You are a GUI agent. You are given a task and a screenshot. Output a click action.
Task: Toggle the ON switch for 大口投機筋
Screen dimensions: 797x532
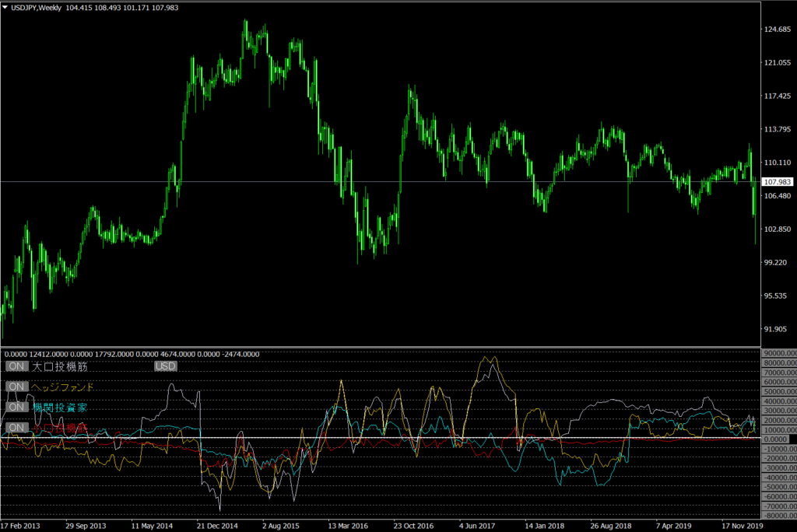pyautogui.click(x=16, y=366)
